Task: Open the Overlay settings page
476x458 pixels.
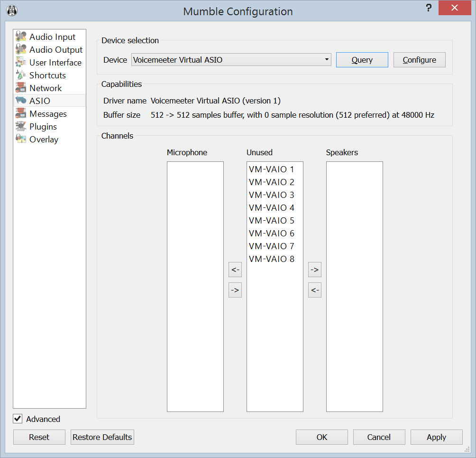Action: coord(49,139)
